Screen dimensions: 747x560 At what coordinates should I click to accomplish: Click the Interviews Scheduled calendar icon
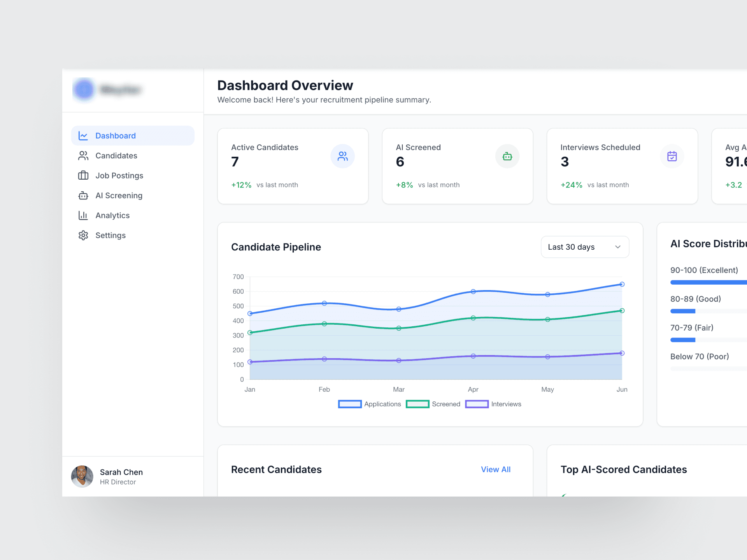[x=672, y=156]
